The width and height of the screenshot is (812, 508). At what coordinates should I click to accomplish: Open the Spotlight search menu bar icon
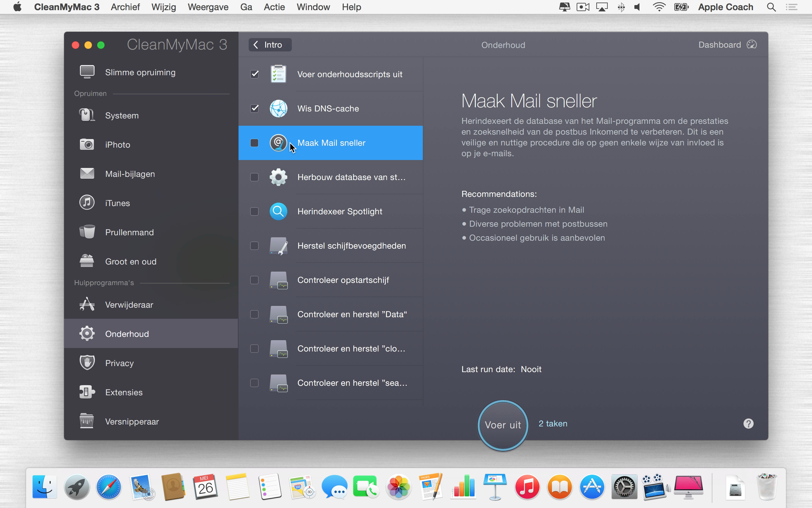771,7
